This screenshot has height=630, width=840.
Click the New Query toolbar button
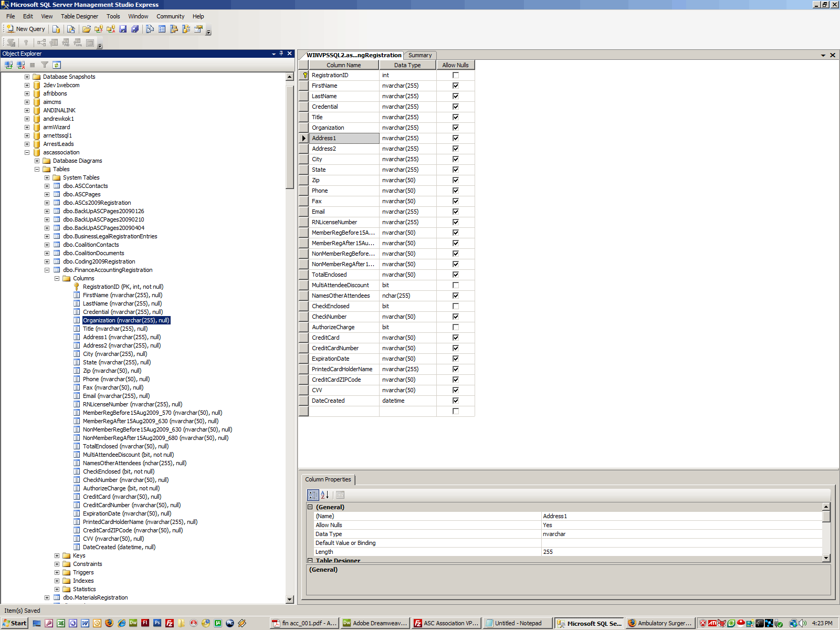click(26, 29)
